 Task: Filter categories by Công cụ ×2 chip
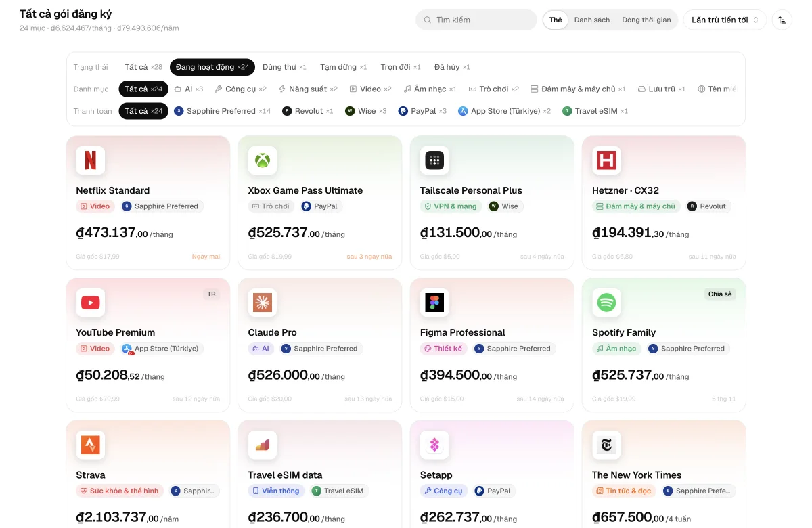(240, 89)
